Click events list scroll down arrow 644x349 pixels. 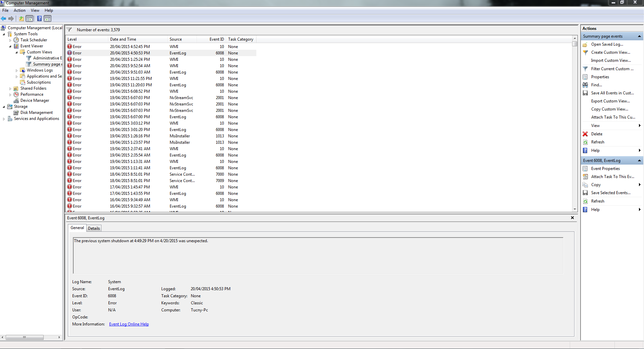pyautogui.click(x=575, y=209)
